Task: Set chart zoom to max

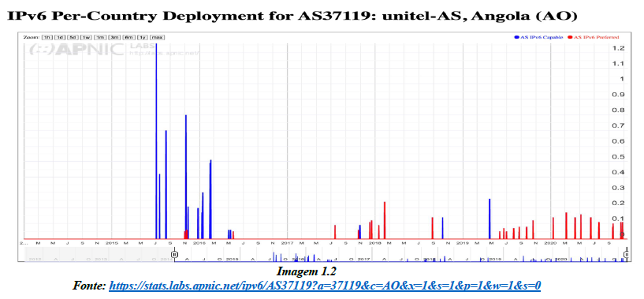Action: (x=158, y=37)
